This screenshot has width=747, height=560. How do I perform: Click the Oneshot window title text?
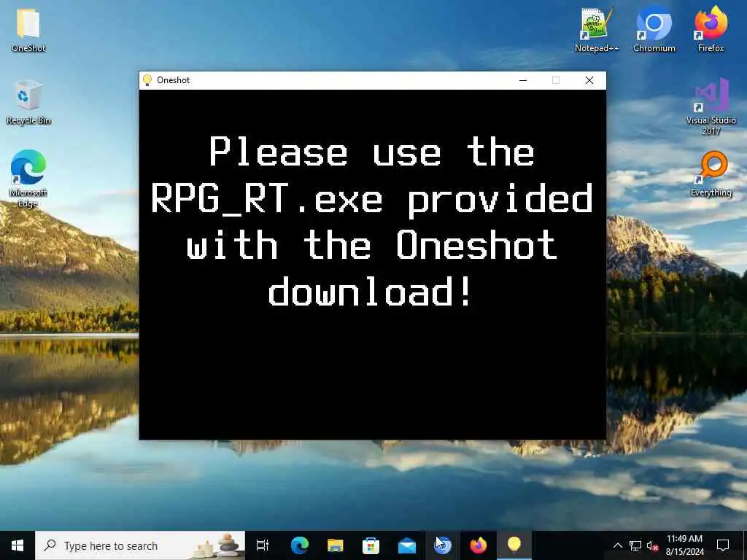174,80
